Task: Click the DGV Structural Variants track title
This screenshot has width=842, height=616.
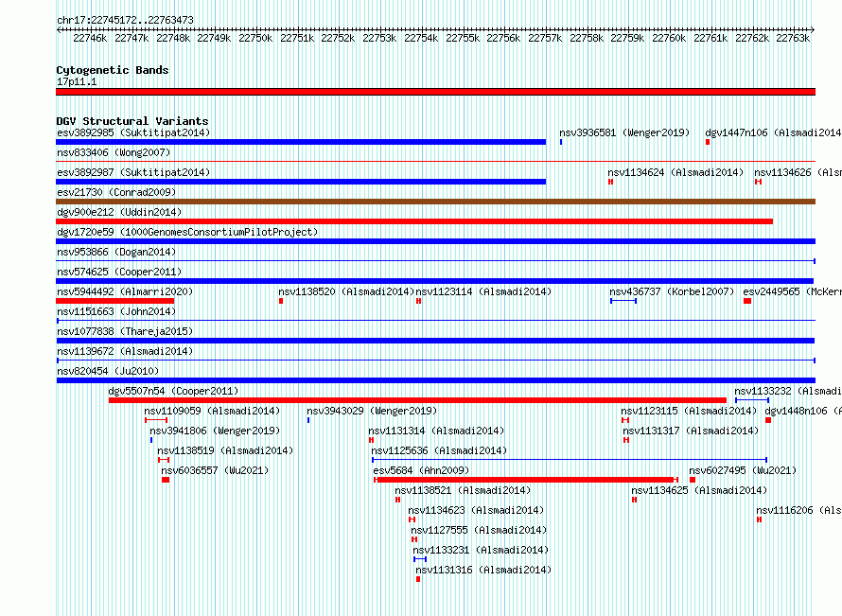Action: point(132,121)
